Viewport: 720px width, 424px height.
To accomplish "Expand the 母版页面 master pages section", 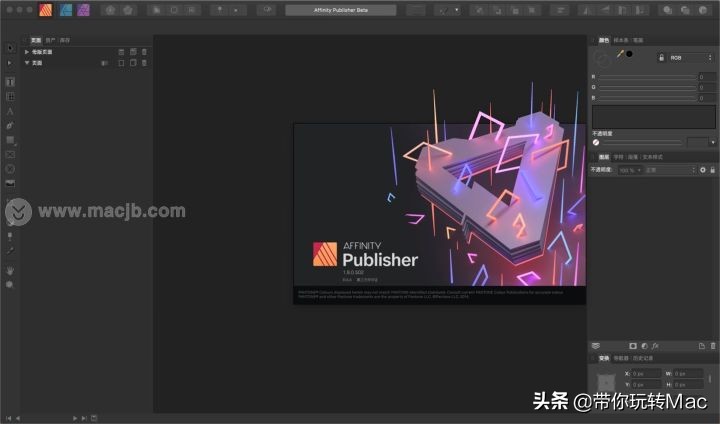I will (x=27, y=52).
